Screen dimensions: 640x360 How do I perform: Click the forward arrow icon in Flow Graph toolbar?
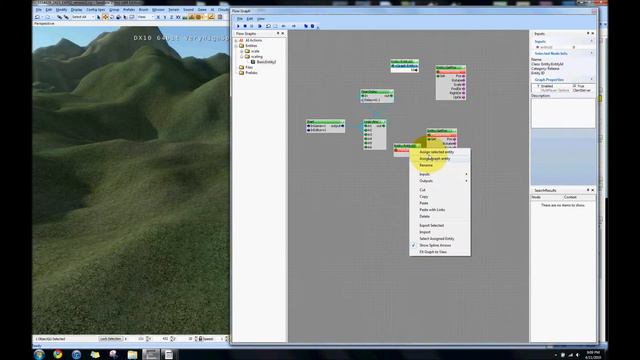click(x=293, y=26)
